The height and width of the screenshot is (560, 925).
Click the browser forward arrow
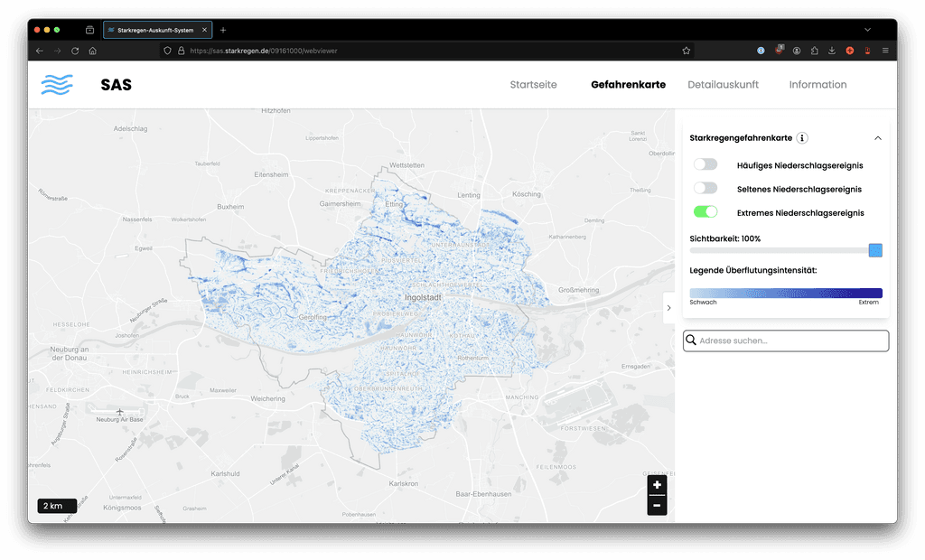57,51
